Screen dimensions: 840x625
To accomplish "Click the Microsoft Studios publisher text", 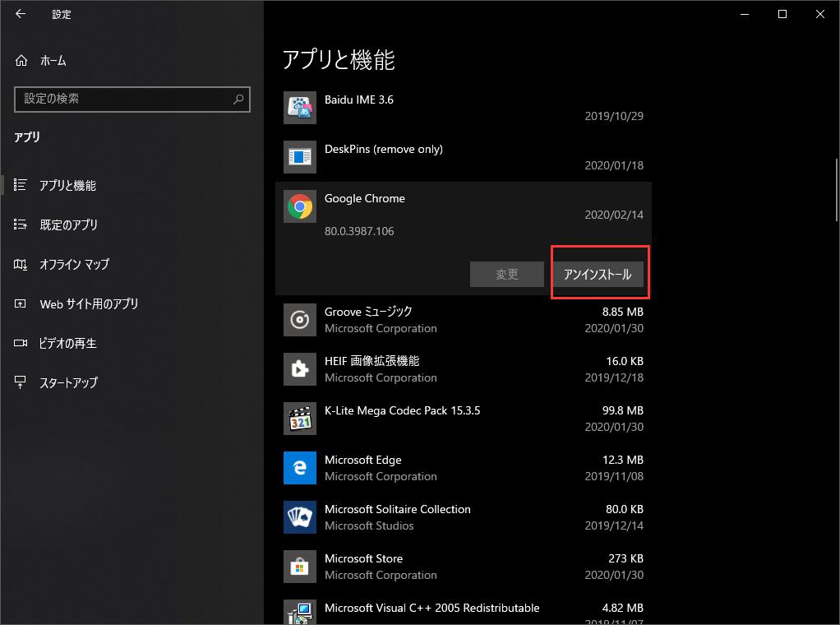I will click(369, 525).
